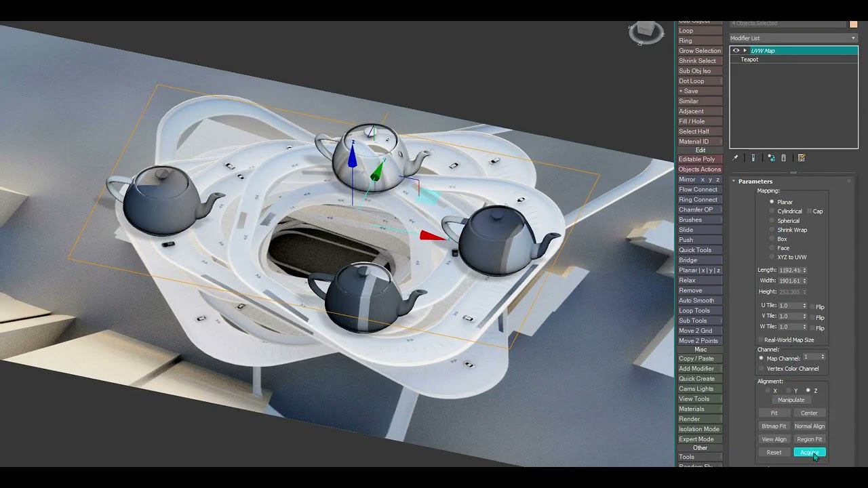Screen dimensions: 868x488
Task: Click the red X-axis gizmo arrow
Action: [433, 235]
